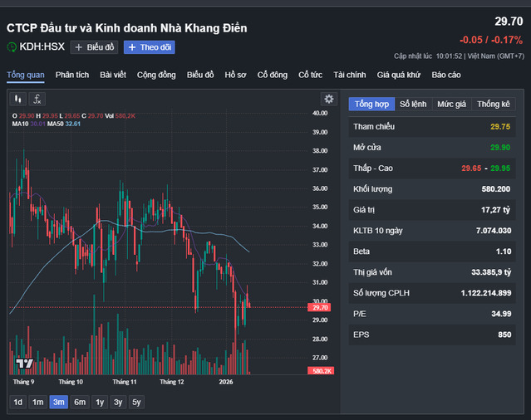
Task: Set chart range to 1y
Action: pyautogui.click(x=100, y=402)
